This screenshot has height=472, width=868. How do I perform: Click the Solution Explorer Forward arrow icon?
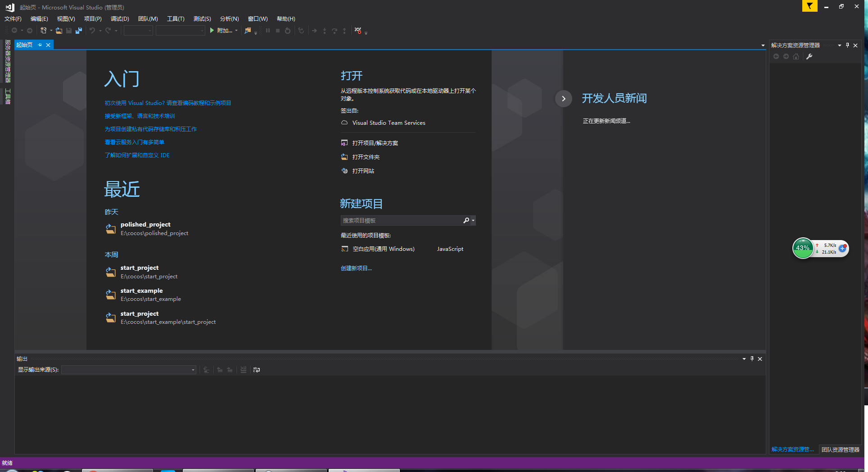click(786, 56)
